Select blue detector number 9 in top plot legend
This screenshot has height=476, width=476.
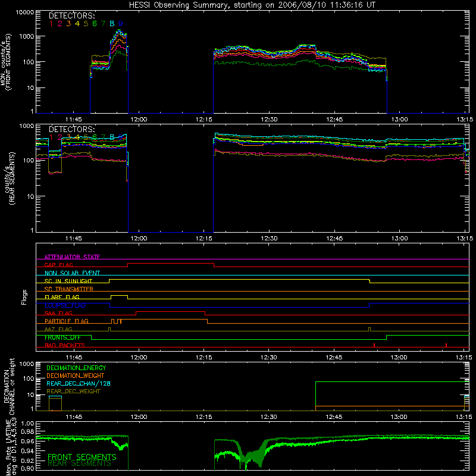(x=121, y=23)
